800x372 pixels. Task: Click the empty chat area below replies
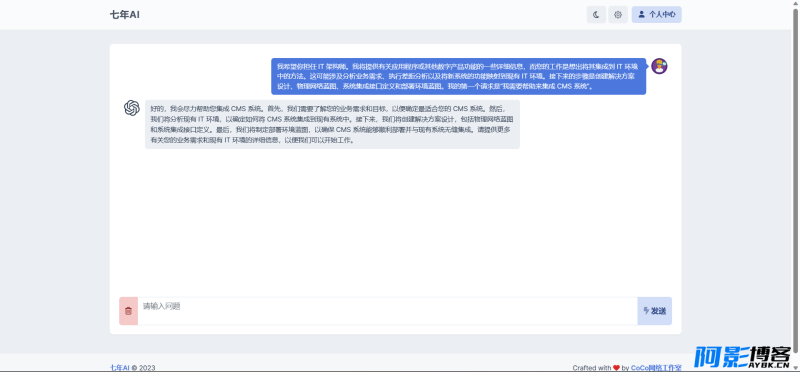coord(395,219)
